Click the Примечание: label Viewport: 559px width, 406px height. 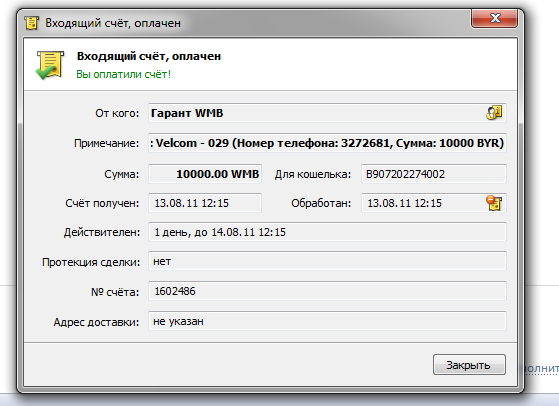point(107,143)
